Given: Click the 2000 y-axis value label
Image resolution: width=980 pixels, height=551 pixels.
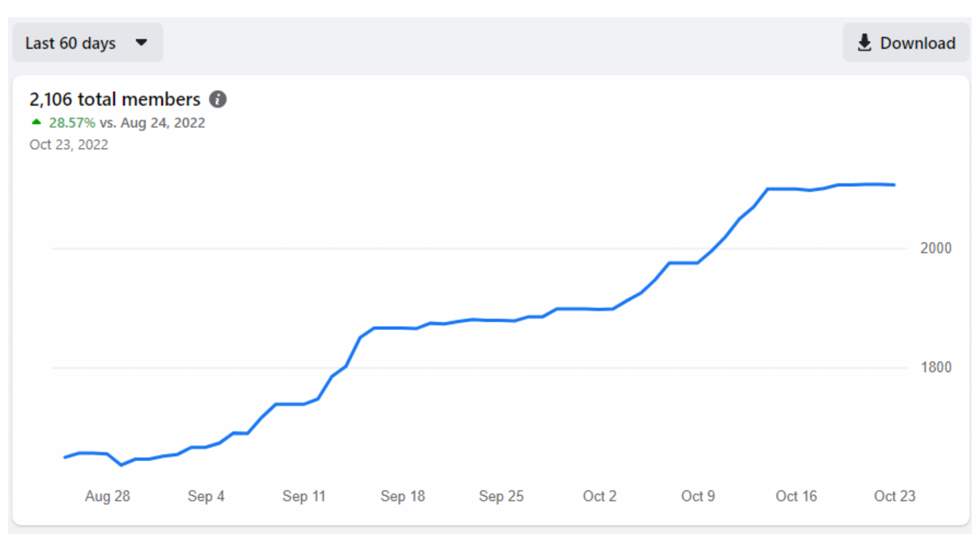Looking at the screenshot, I should click(936, 248).
